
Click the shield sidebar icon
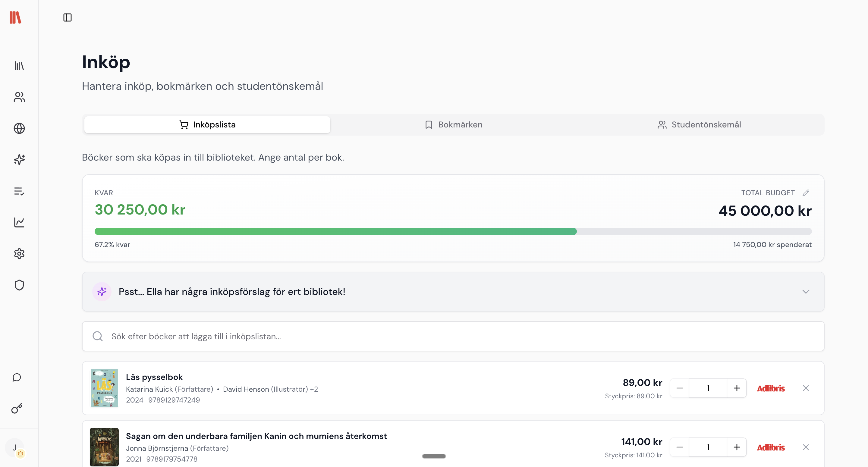19,285
